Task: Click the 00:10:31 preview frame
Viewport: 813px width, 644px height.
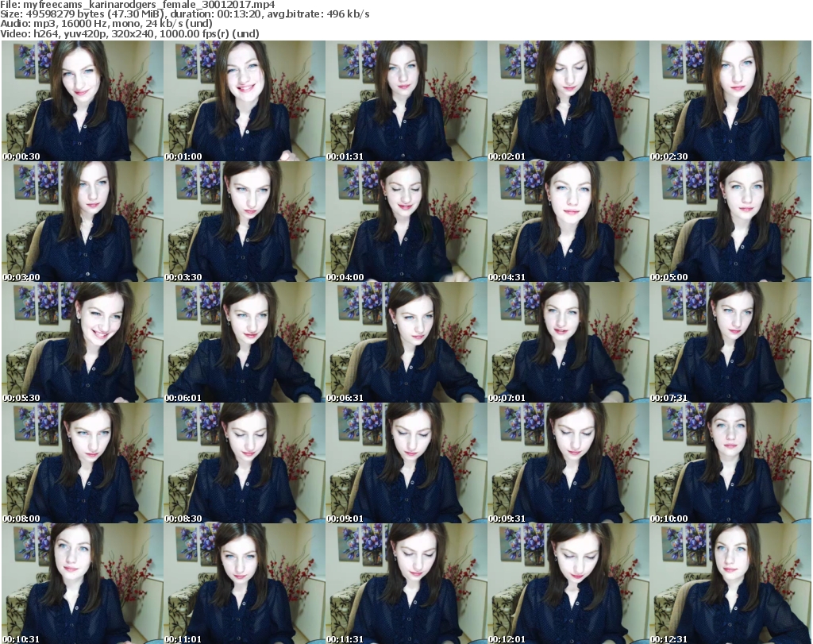Action: [83, 584]
